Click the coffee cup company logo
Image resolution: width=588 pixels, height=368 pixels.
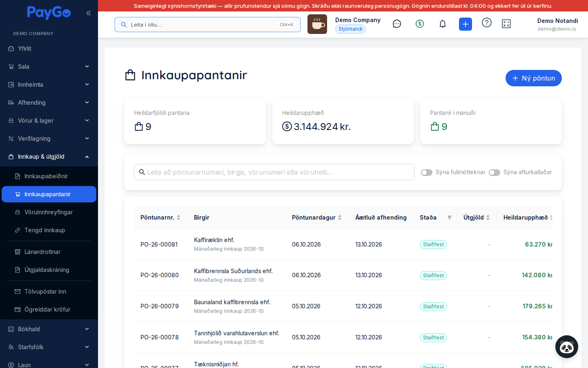click(x=317, y=24)
